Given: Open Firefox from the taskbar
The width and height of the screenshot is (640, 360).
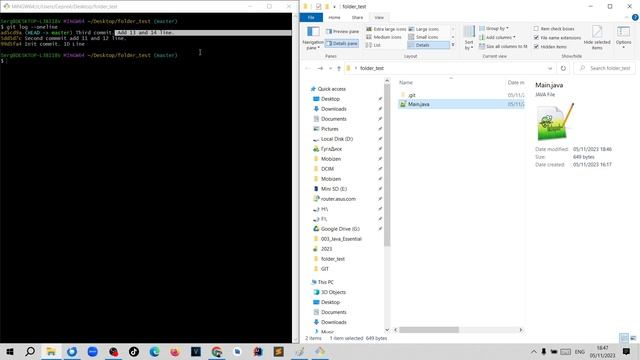Looking at the screenshot, I should [175, 351].
